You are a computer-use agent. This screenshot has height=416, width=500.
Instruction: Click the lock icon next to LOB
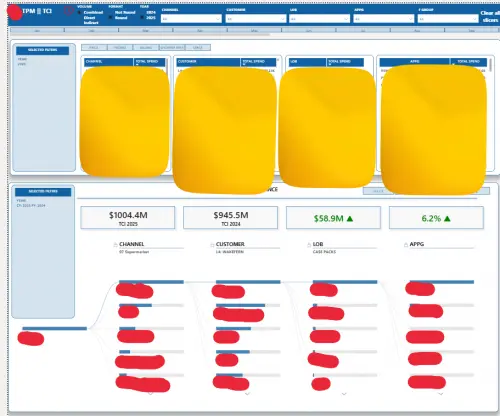[x=309, y=245]
